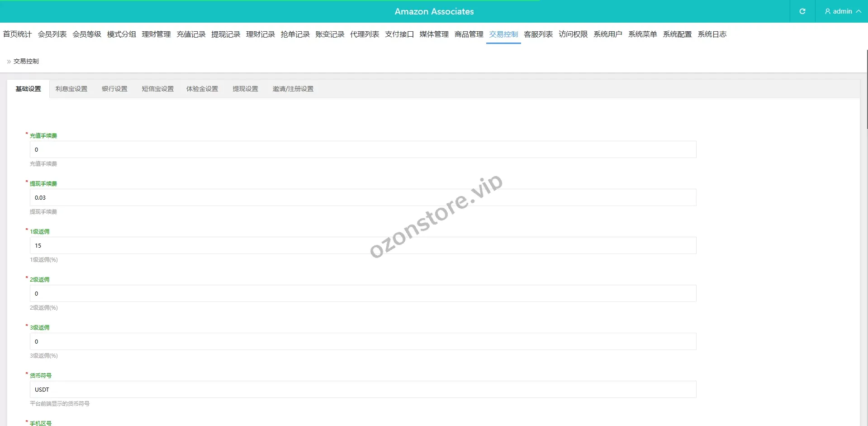
Task: Navigate to 支付接口 menu
Action: pos(399,34)
